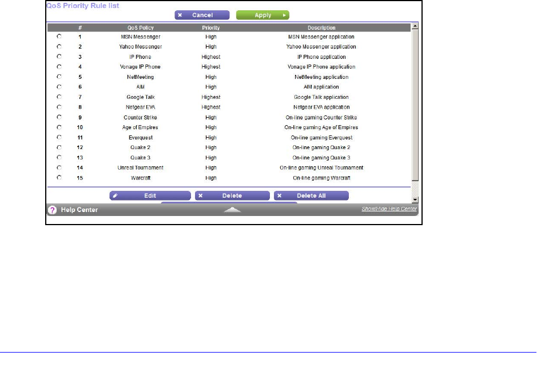Click the Help Center label text
Screen dimensions: 537x392
tap(79, 210)
